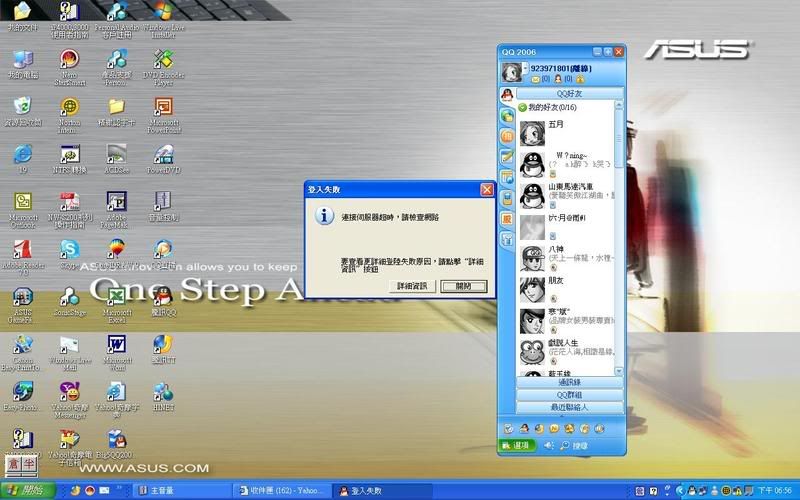Open PowerDVD desktop icon
Viewport: 800px width, 500px height.
[x=163, y=159]
